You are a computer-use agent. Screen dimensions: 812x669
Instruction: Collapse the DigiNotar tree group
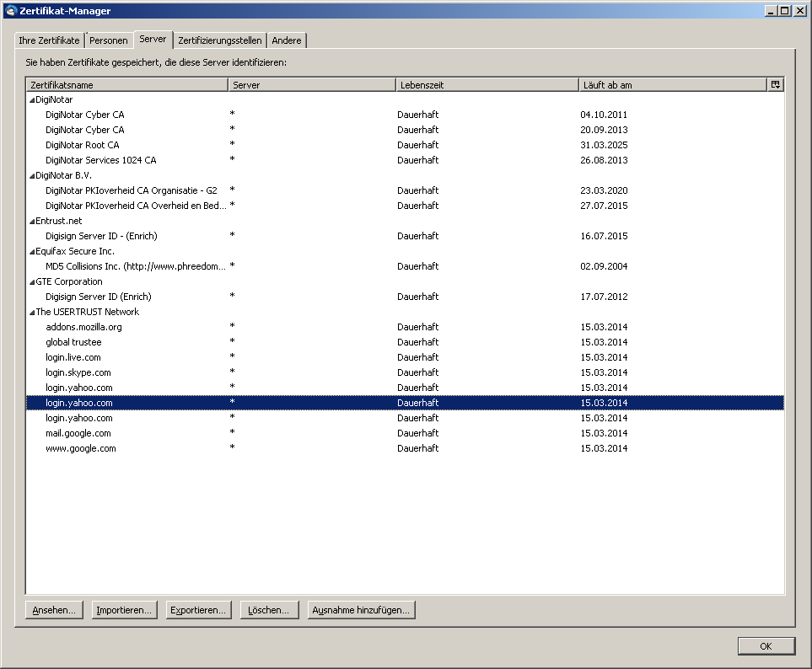pos(32,100)
